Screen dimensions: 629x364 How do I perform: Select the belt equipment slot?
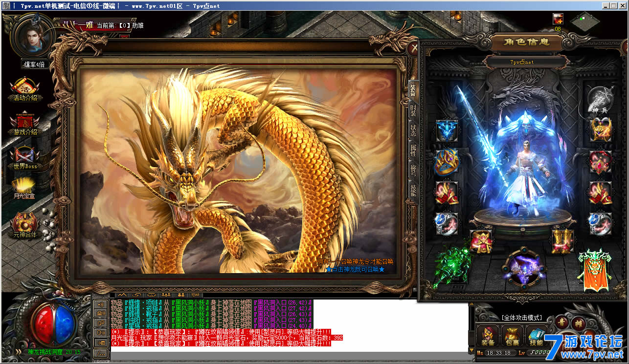click(481, 241)
